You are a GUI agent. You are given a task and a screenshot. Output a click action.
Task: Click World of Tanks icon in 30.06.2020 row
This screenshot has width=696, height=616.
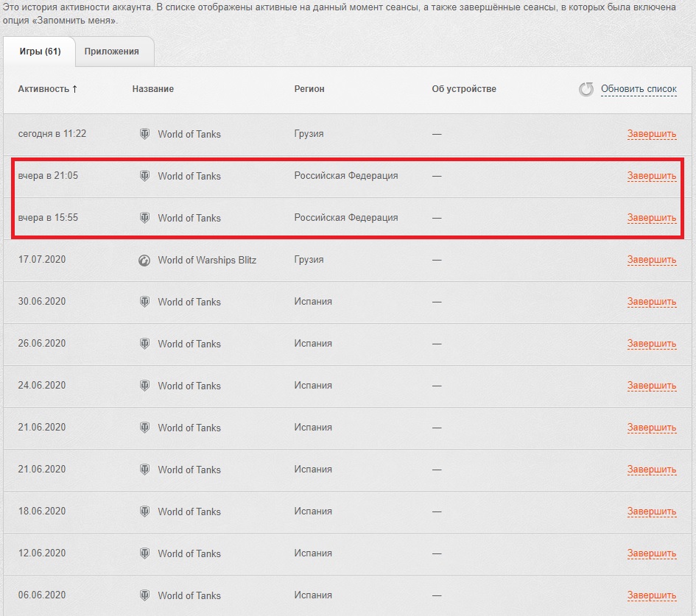pos(144,302)
